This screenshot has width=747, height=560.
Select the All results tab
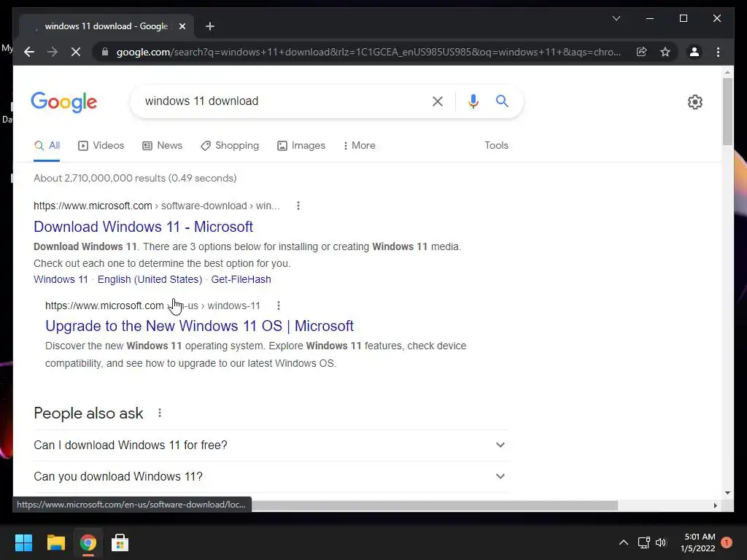point(47,146)
